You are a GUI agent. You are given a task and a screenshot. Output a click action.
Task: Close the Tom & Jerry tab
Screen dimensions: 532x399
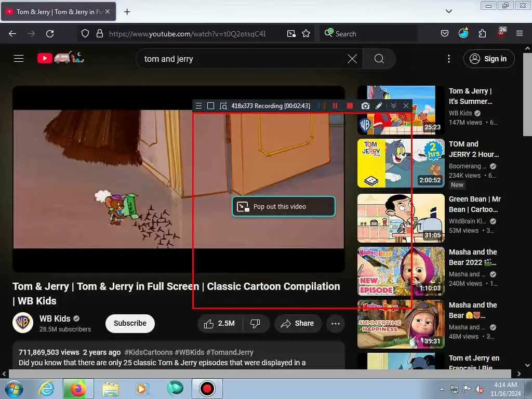click(108, 11)
